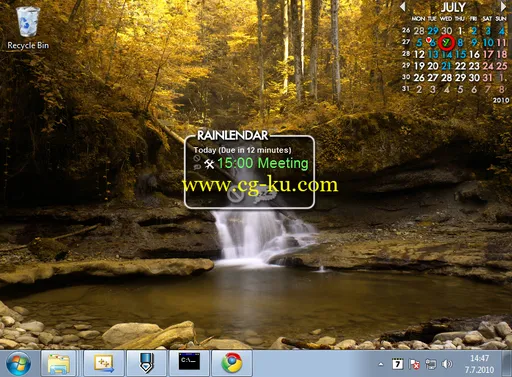Go to the next month in the calendar
Viewport: 512px width, 377px height.
pyautogui.click(x=503, y=6)
